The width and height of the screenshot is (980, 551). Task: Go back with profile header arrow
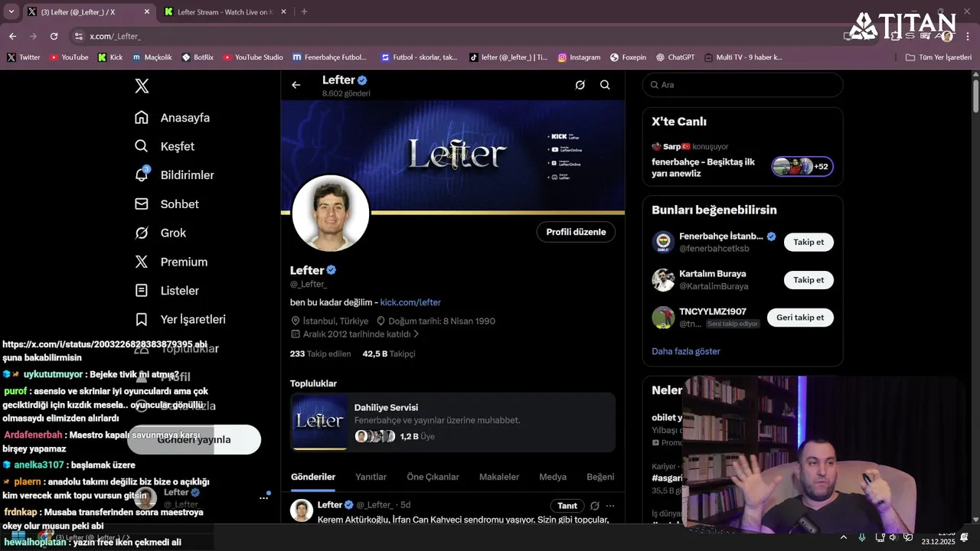pyautogui.click(x=296, y=85)
